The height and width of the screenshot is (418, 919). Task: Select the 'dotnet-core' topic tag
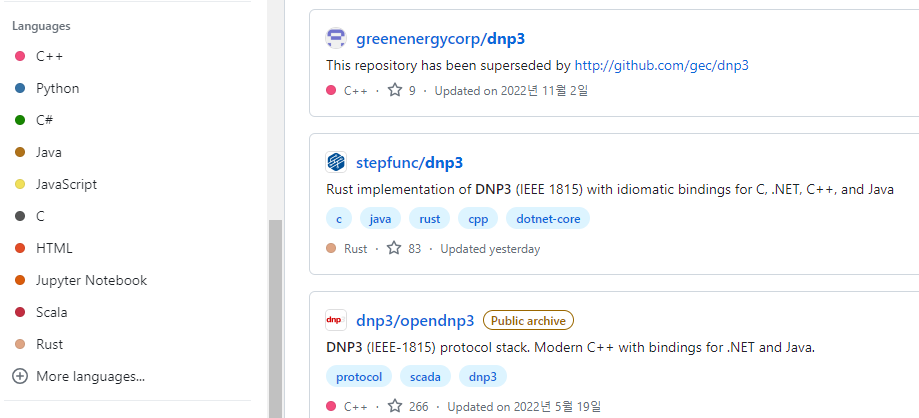click(548, 219)
